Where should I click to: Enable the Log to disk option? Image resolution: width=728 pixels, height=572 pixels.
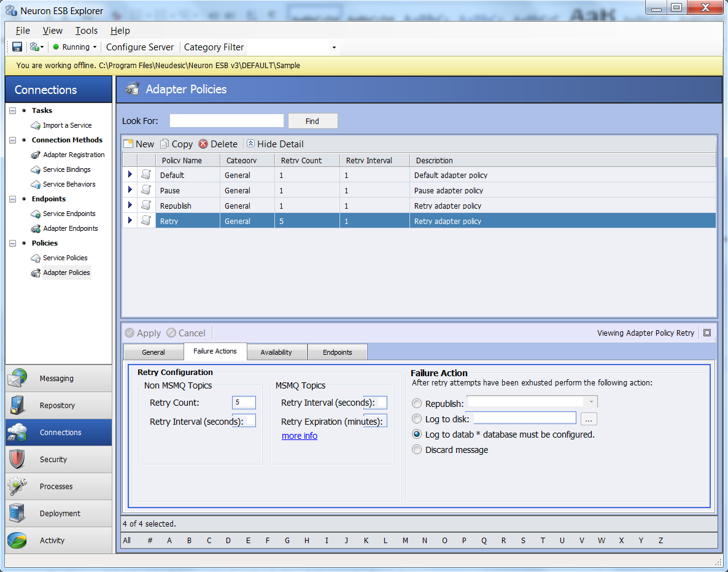[417, 419]
